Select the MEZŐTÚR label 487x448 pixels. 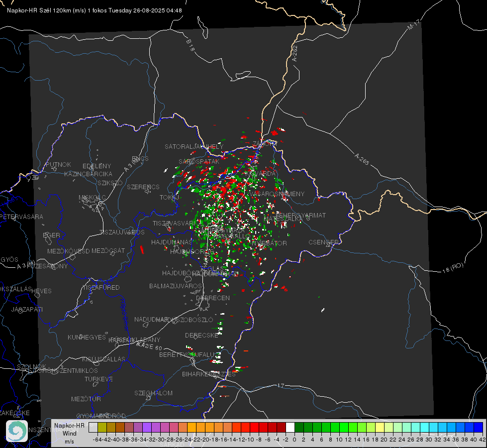tap(86, 399)
